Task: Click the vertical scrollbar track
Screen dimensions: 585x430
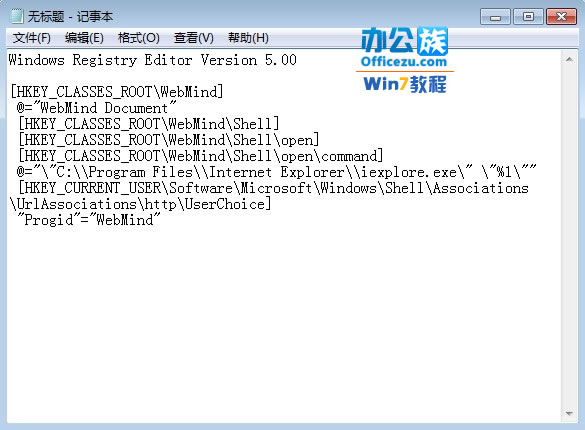Action: pos(569,236)
